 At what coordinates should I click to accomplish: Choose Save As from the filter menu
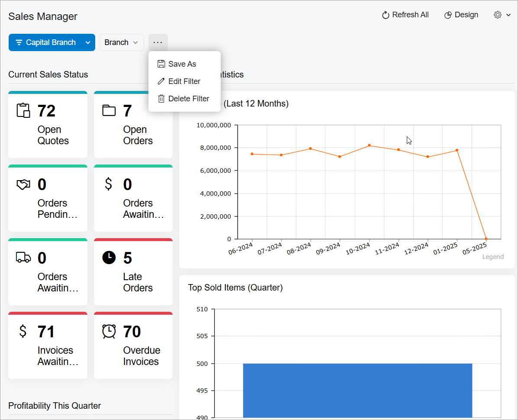click(182, 64)
